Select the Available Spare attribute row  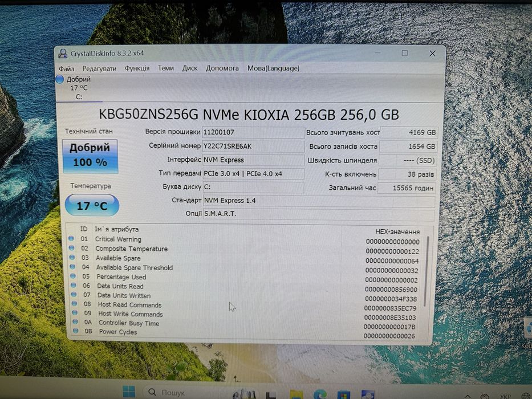point(244,259)
